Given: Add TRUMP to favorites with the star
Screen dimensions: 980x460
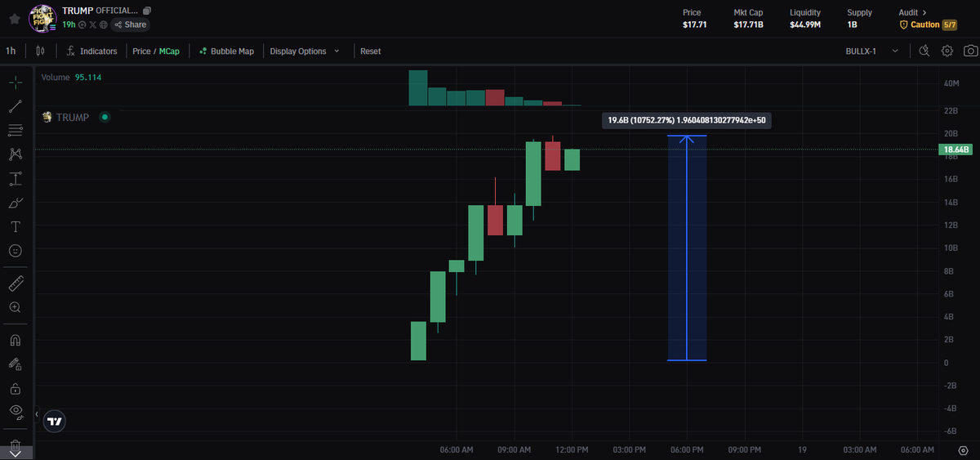Looking at the screenshot, I should click(x=14, y=18).
